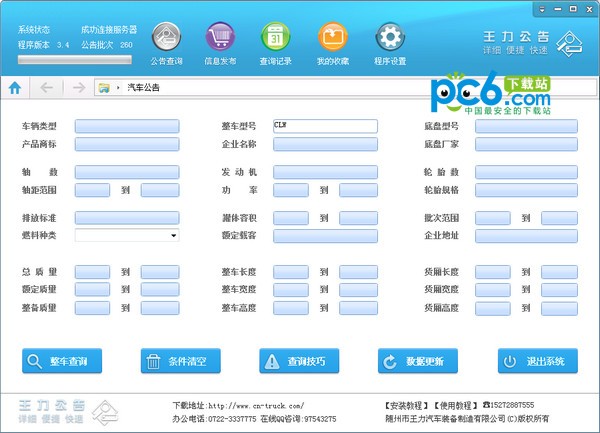Focus the 车辆类型 text field

pos(127,126)
